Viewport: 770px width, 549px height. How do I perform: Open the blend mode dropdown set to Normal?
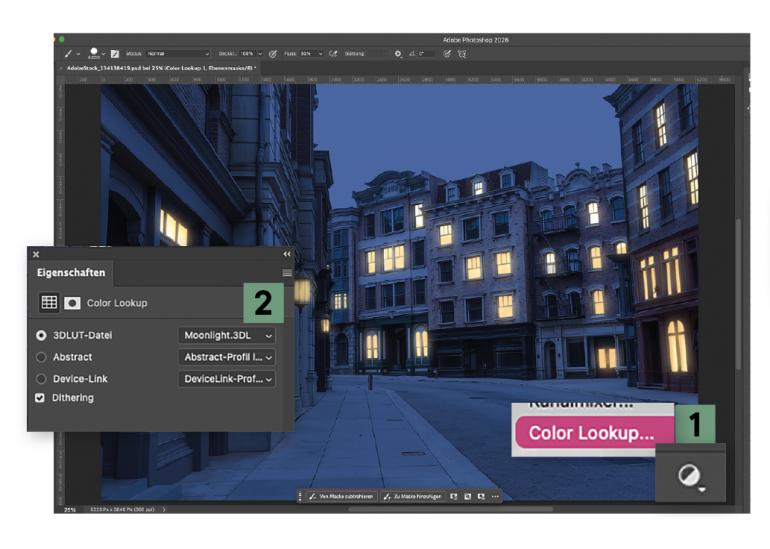pyautogui.click(x=178, y=54)
